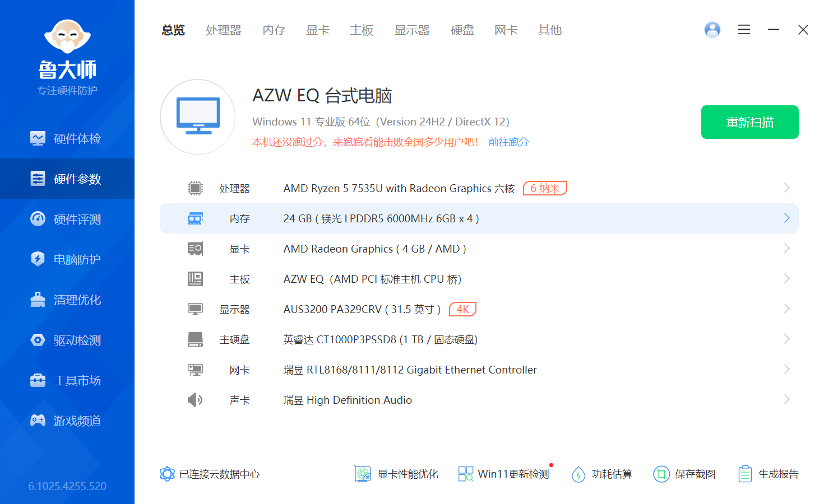Click the network adapter icon

click(195, 370)
